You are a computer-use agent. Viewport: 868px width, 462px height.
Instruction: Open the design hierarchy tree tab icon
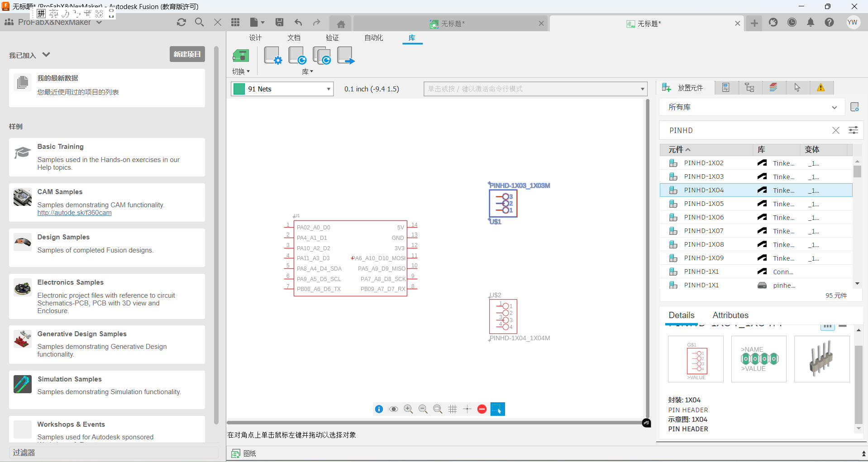coord(749,88)
